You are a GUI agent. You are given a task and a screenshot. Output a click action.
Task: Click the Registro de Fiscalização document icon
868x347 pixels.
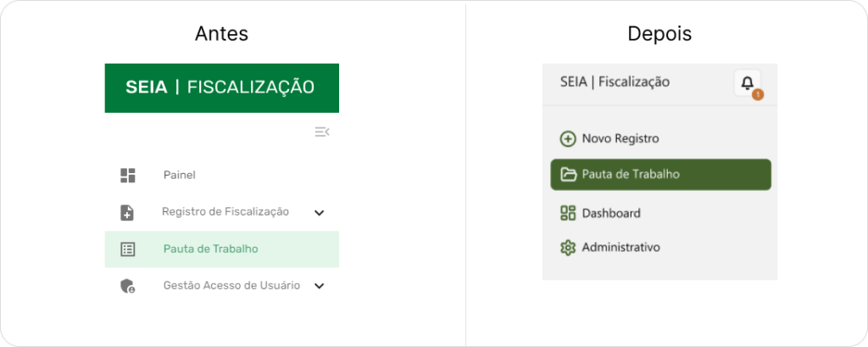tap(128, 212)
